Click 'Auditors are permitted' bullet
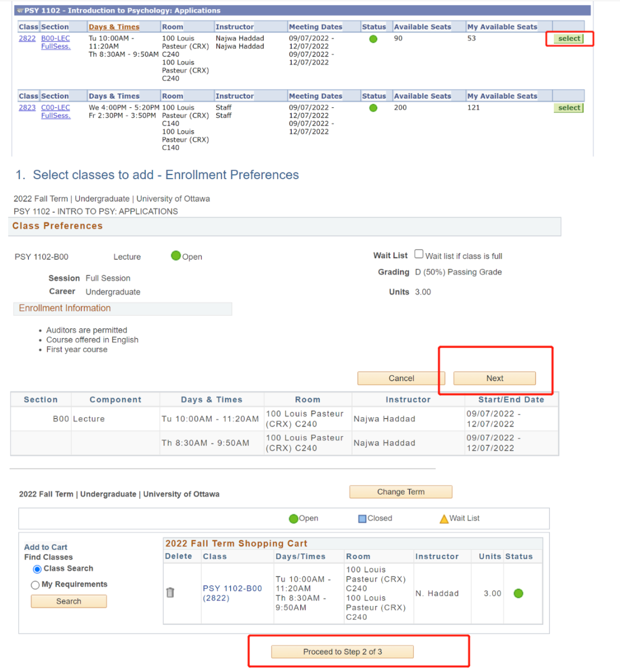The width and height of the screenshot is (620, 672). [87, 330]
